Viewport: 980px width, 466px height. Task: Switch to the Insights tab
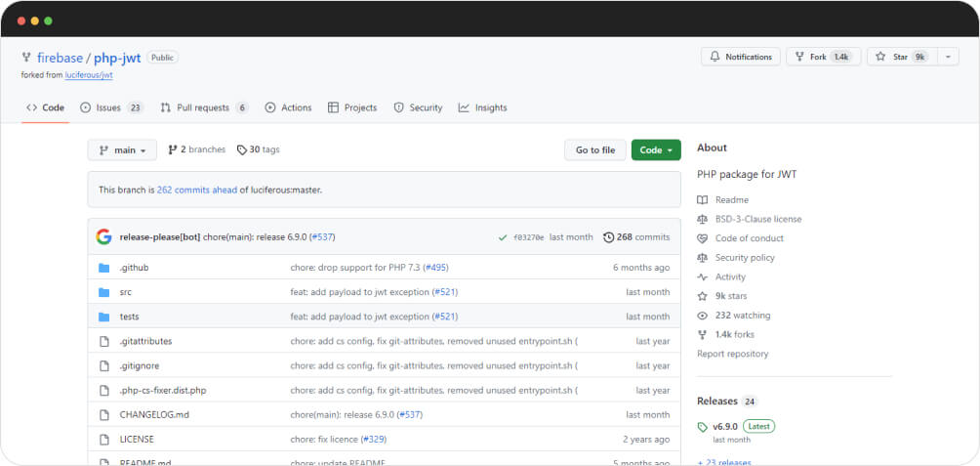pyautogui.click(x=482, y=107)
